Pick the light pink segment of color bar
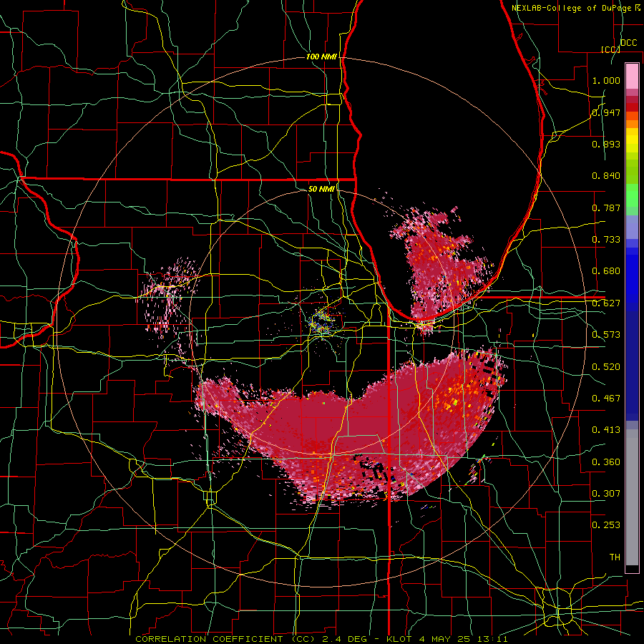Image resolution: width=644 pixels, height=644 pixels. (x=632, y=77)
